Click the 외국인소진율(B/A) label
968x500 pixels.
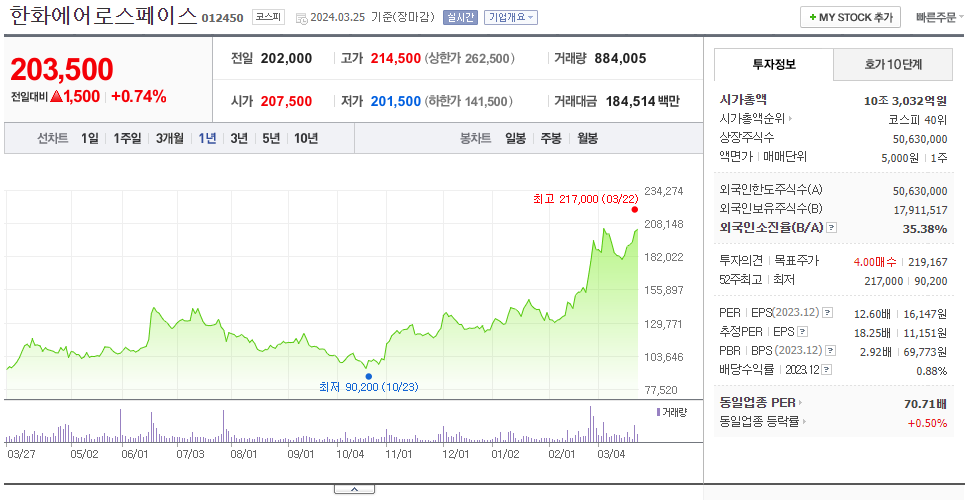click(772, 228)
